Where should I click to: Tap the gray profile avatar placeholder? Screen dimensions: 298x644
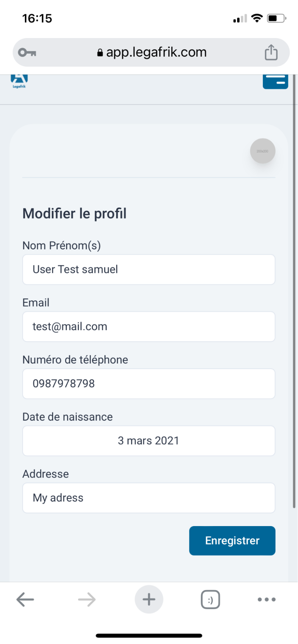pos(263,151)
